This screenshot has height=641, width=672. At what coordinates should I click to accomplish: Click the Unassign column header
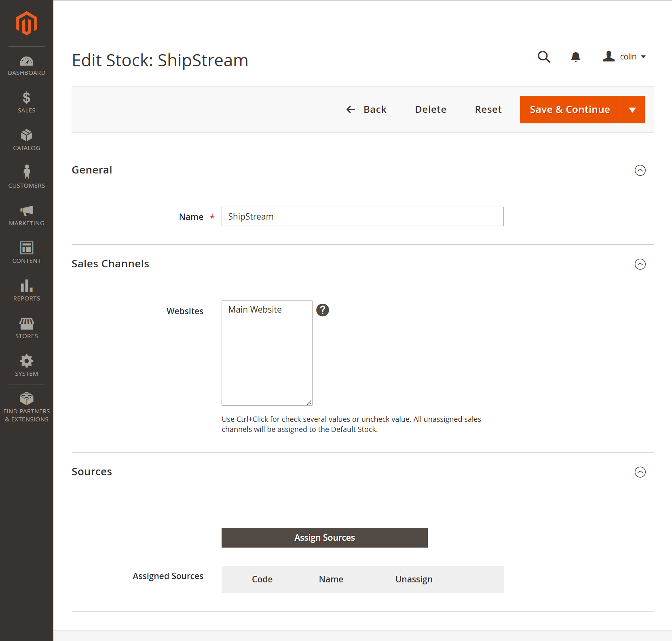414,579
